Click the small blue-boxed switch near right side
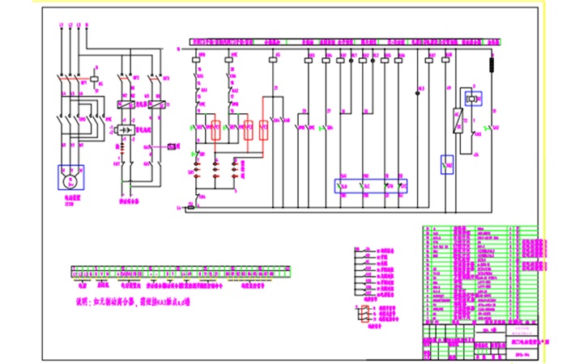The image size is (588, 364). pyautogui.click(x=447, y=165)
